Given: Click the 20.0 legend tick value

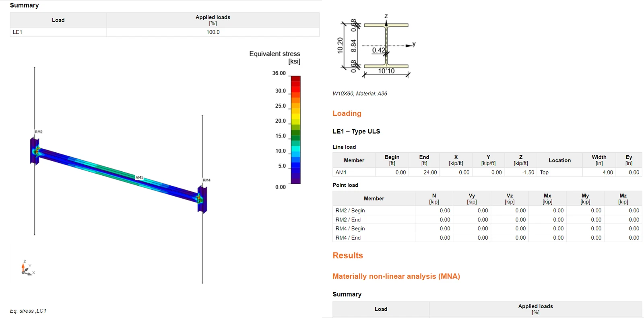Looking at the screenshot, I should pos(281,121).
